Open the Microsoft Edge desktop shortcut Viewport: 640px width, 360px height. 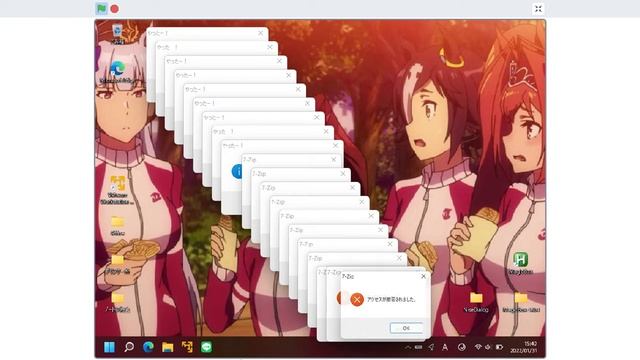(x=118, y=72)
